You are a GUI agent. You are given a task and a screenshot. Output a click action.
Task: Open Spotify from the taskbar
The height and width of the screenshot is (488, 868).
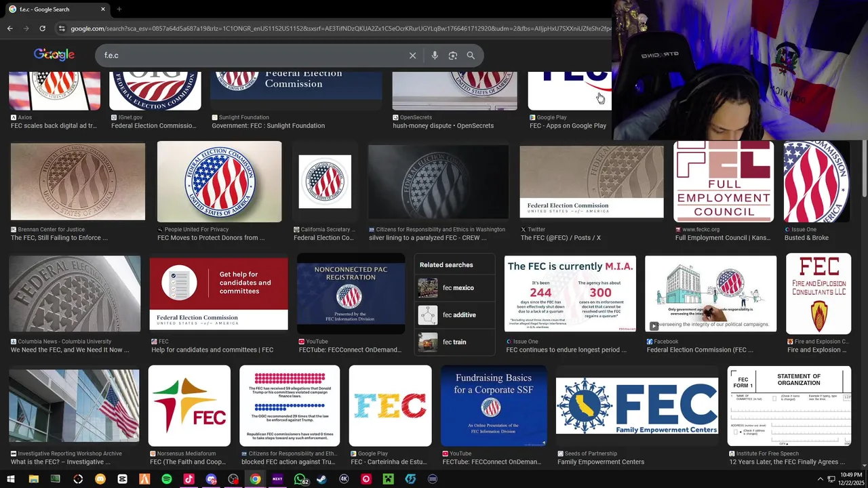[x=167, y=479]
